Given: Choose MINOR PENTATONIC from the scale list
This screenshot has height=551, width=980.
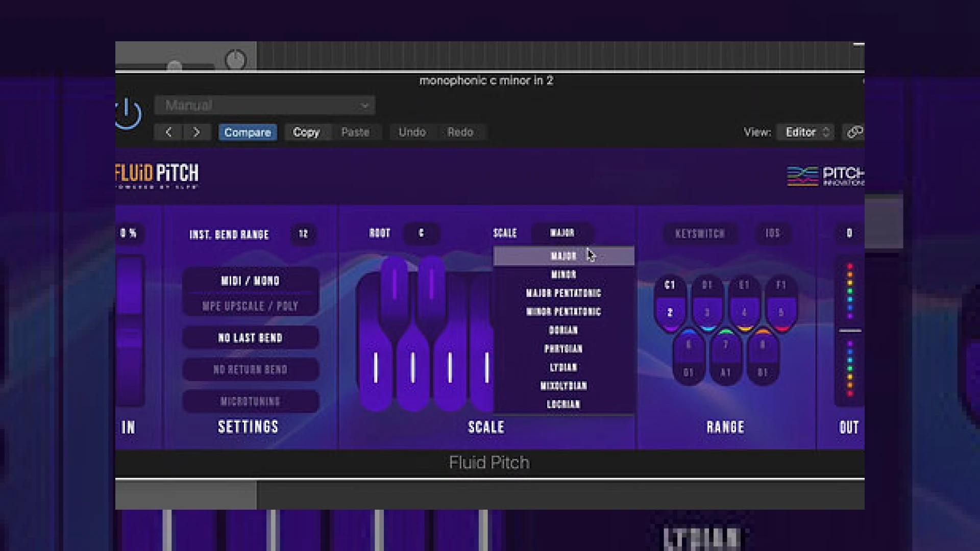Looking at the screenshot, I should click(x=563, y=312).
